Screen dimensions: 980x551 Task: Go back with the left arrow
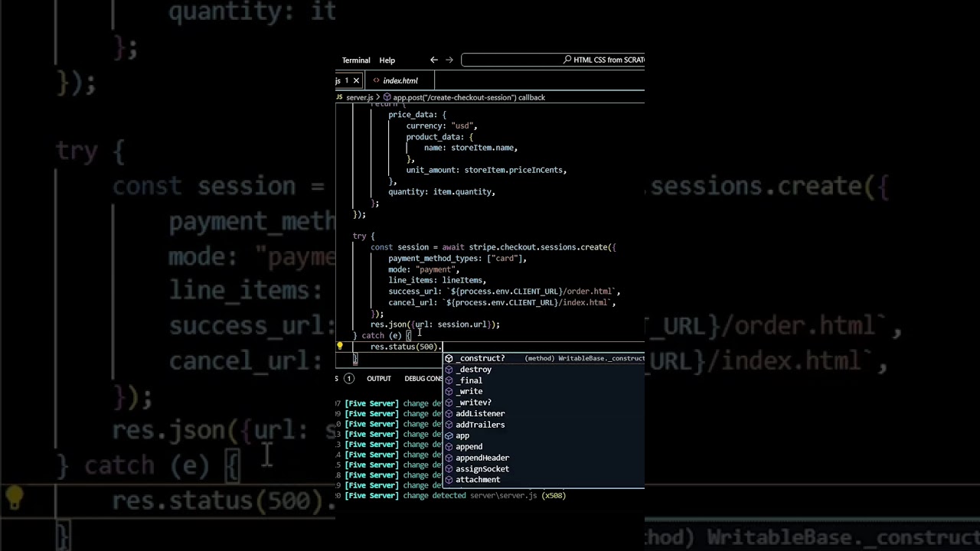click(x=434, y=60)
